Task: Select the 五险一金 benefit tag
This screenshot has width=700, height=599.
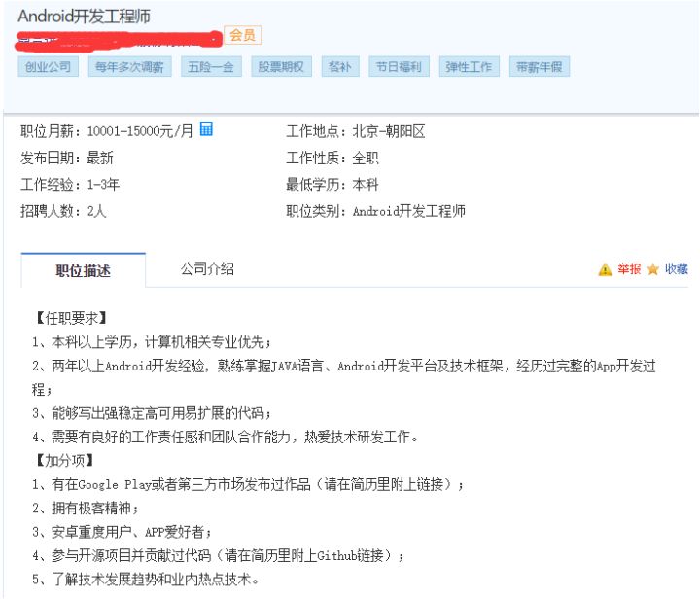Action: (211, 67)
